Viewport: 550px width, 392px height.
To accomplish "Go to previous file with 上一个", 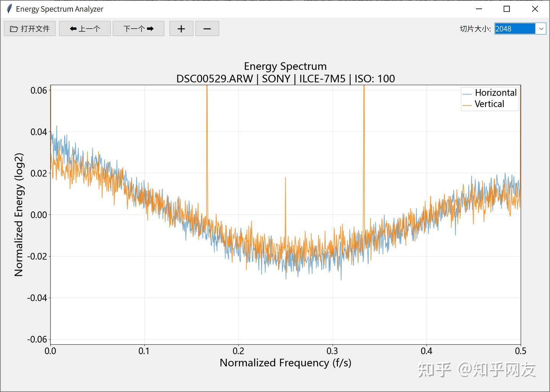I will click(x=85, y=29).
